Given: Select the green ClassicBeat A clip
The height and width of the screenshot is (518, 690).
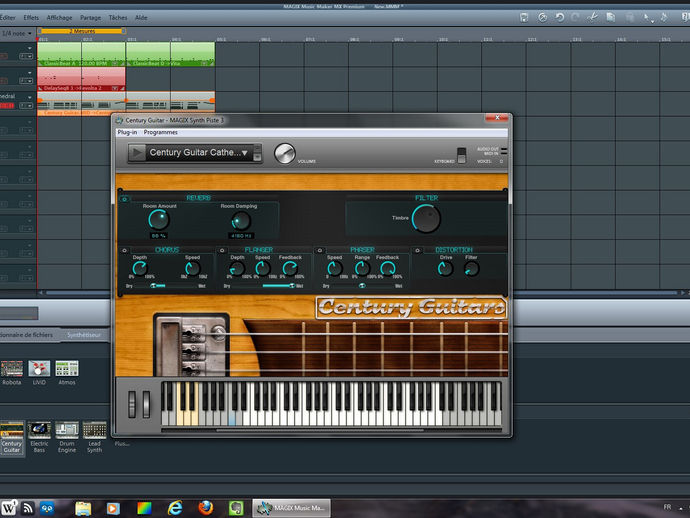Looking at the screenshot, I should pyautogui.click(x=81, y=54).
